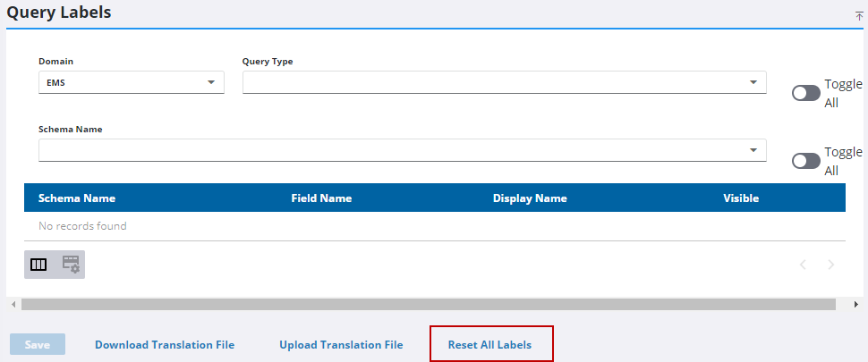Enable Toggle All beside Query Type
Screen dimensions: 868x362
coord(805,93)
